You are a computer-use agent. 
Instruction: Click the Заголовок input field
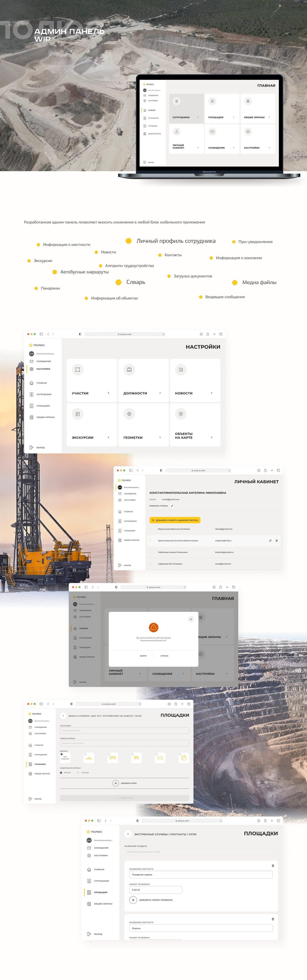click(124, 730)
